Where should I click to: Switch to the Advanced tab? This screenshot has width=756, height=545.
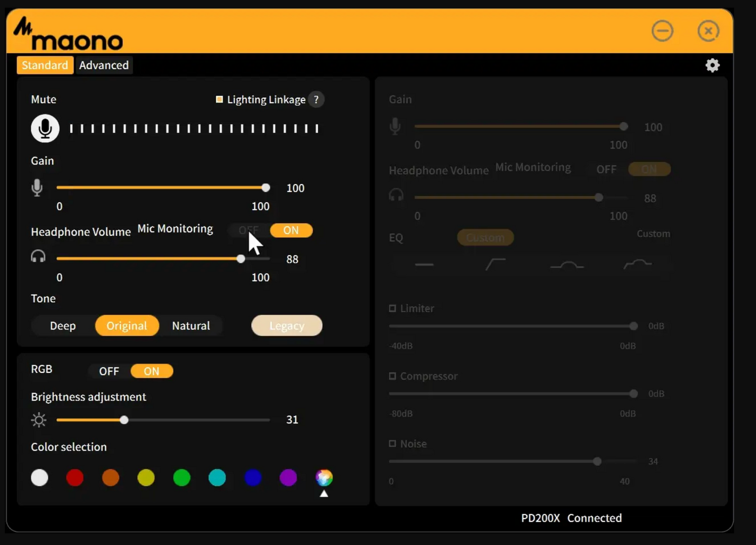click(x=104, y=65)
